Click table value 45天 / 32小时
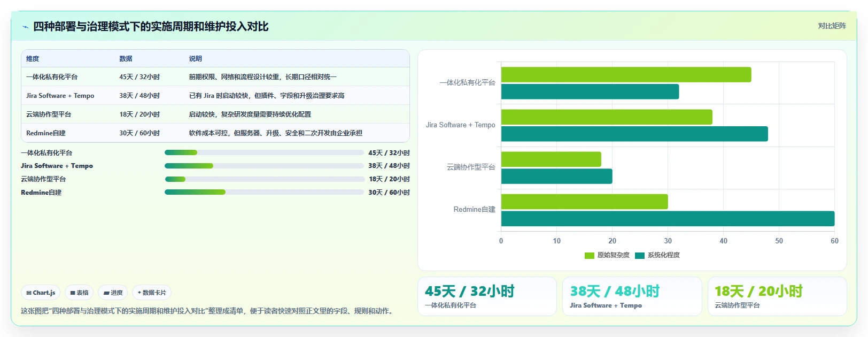Viewport: 868px width, 337px height. (139, 77)
